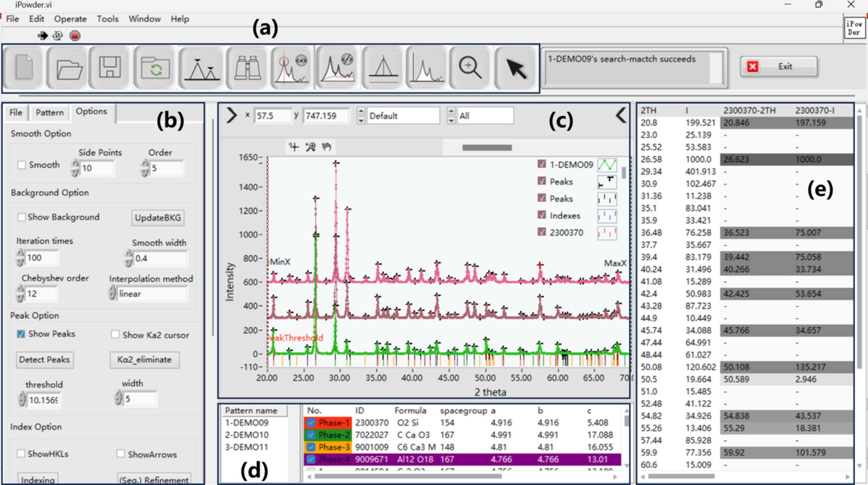Click the Indexes legend plot style icon

click(x=607, y=216)
